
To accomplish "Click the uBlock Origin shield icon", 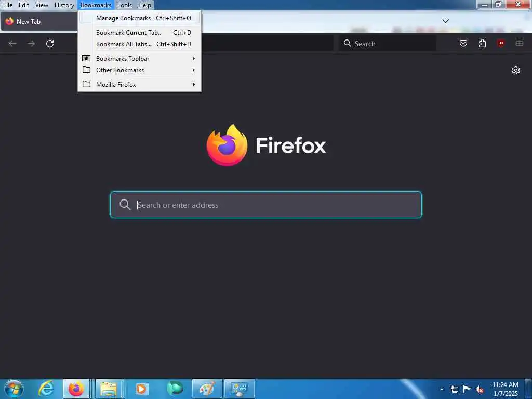I will point(500,43).
